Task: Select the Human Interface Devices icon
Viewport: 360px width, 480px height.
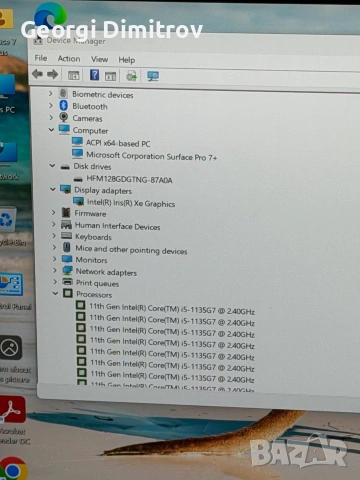Action: click(66, 224)
